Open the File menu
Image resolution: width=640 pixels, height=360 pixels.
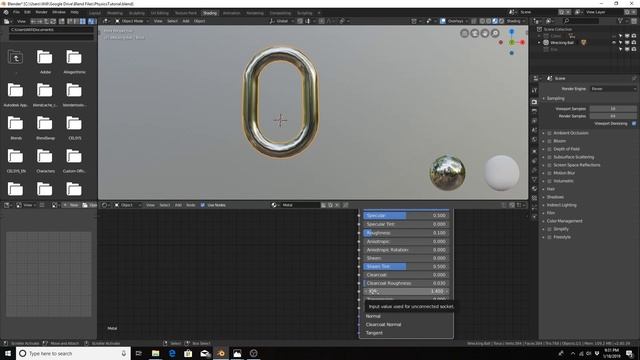coord(16,12)
